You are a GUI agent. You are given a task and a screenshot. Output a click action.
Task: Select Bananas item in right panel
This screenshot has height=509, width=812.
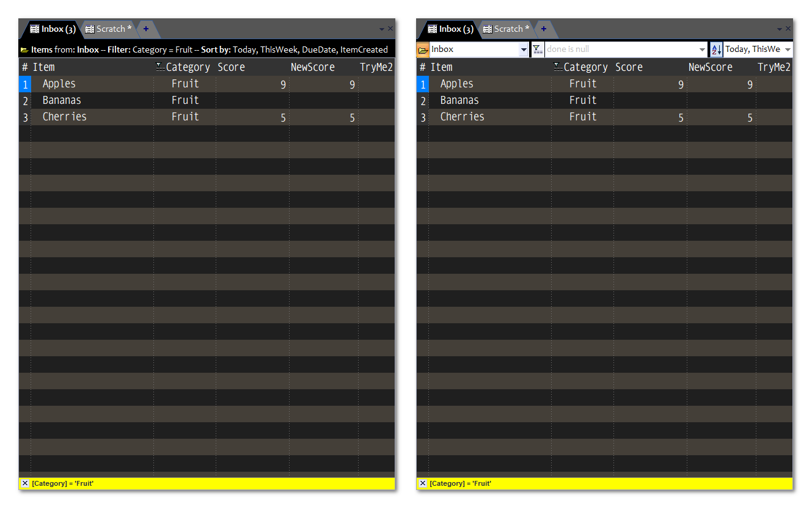459,101
